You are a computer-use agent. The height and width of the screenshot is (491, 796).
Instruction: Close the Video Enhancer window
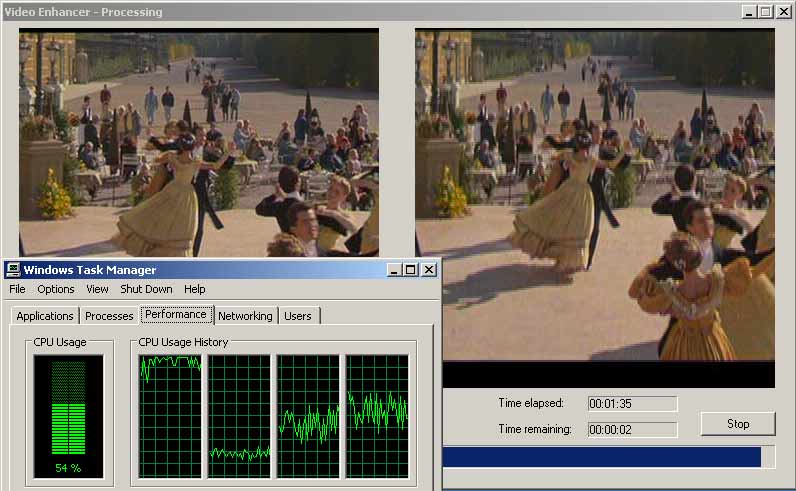pos(784,12)
